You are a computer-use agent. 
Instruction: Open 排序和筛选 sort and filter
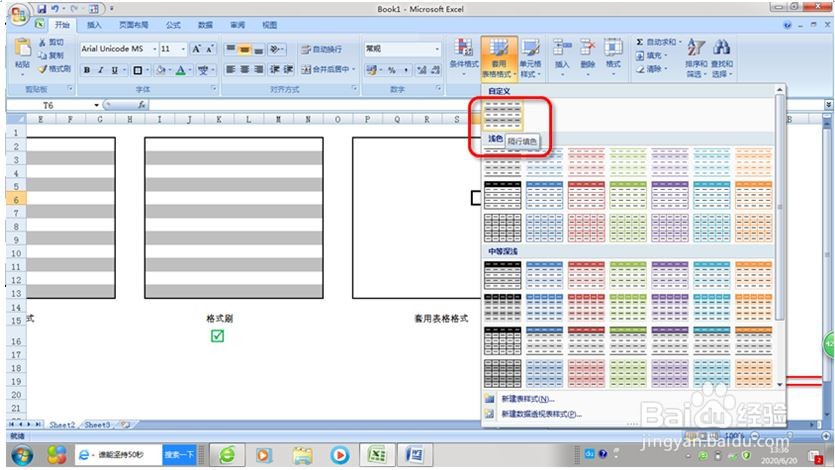pos(696,57)
